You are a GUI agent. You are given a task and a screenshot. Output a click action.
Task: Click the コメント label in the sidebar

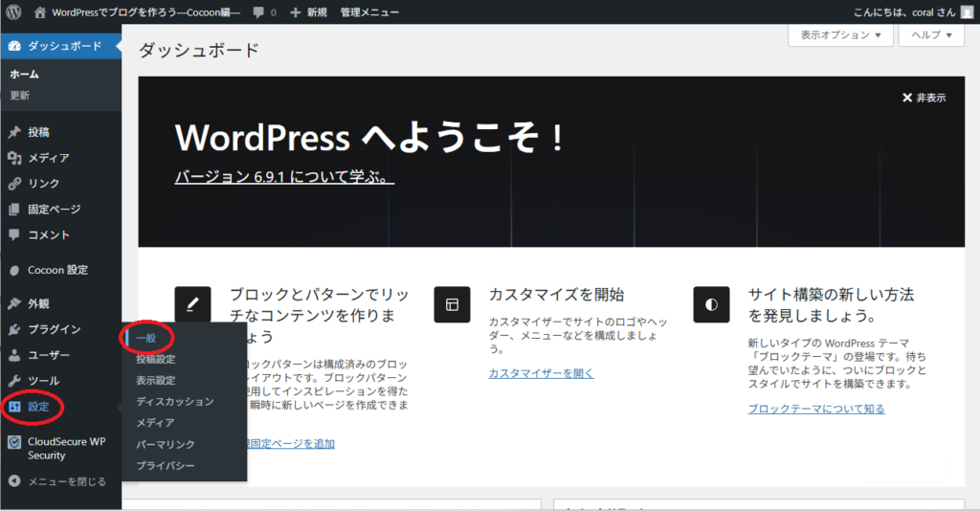pyautogui.click(x=49, y=234)
